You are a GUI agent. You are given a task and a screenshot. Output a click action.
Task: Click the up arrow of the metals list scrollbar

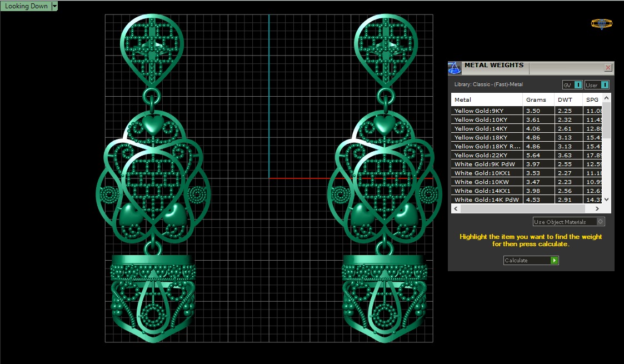point(606,98)
